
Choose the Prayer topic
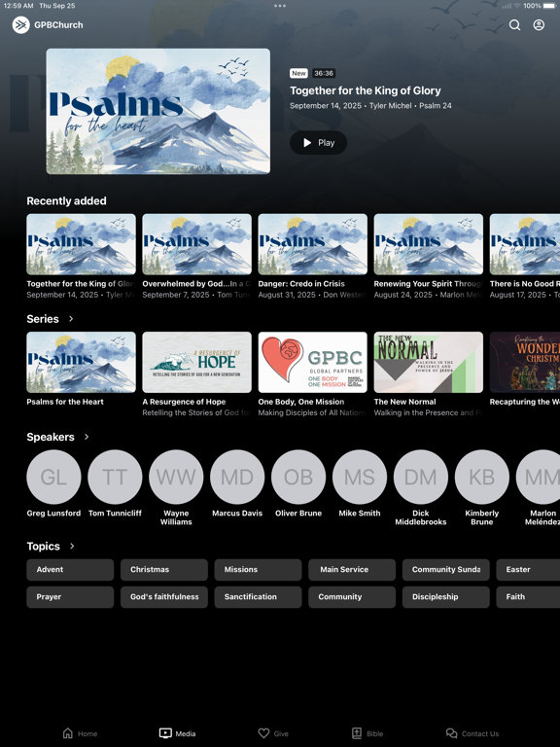click(x=70, y=597)
